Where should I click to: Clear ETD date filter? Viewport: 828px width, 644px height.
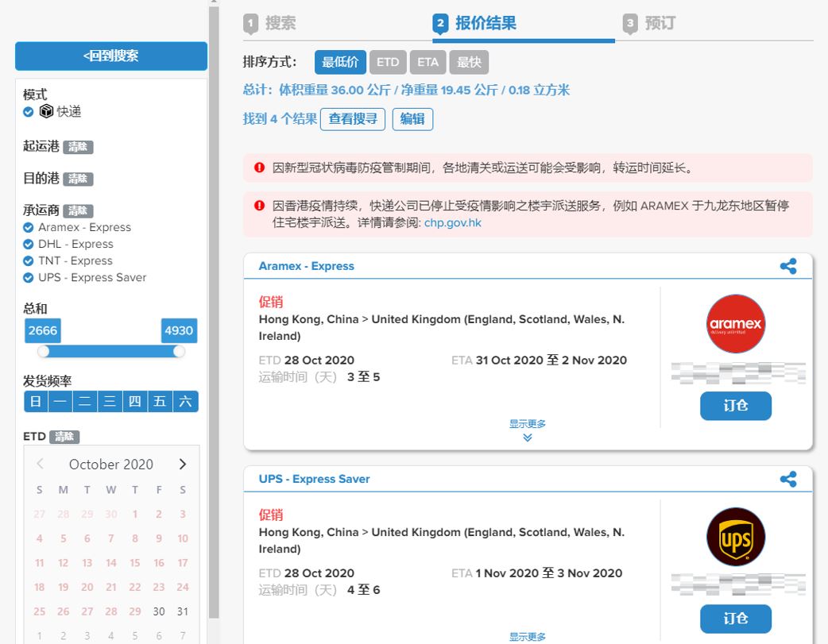(64, 437)
